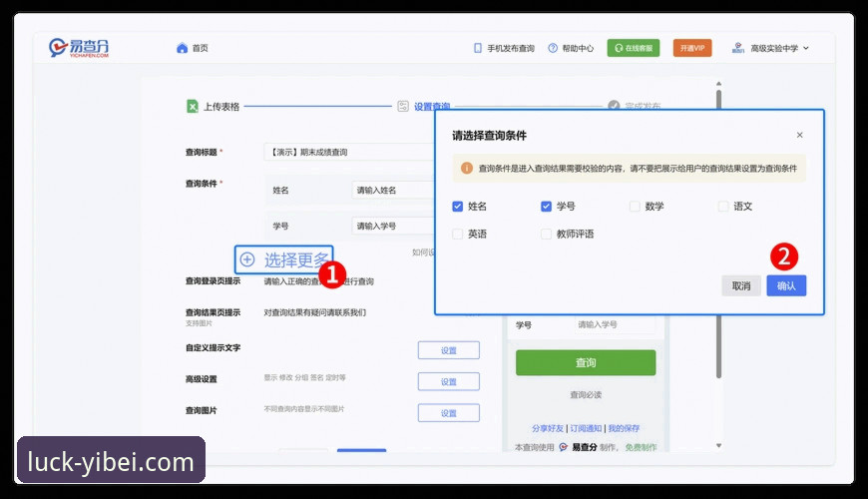
Task: Click 开通VIP button
Action: tap(692, 48)
